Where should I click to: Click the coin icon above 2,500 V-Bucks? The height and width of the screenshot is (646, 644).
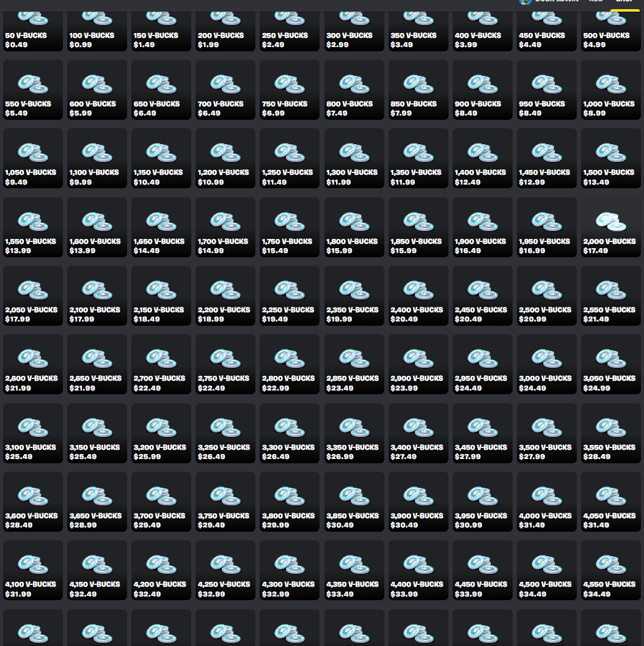[x=546, y=290]
